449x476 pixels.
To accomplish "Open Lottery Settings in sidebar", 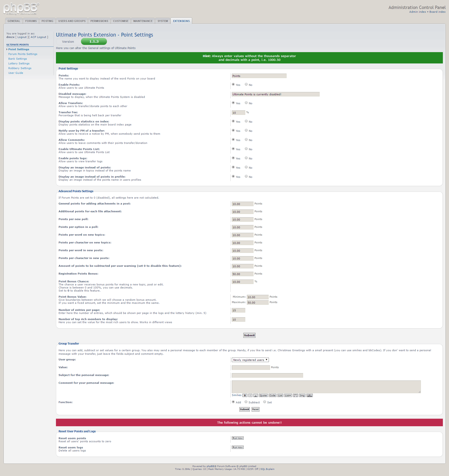I will tap(19, 63).
